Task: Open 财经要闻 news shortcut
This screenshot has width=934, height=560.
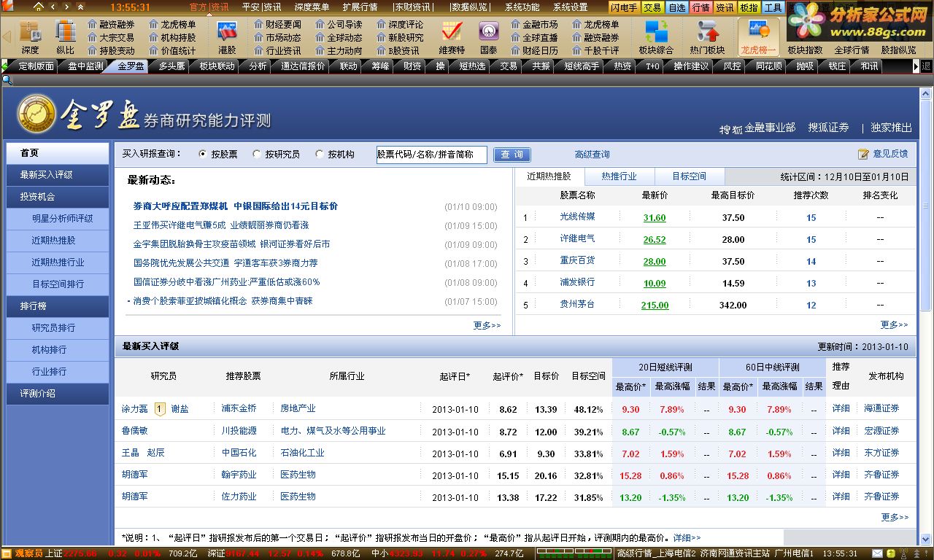Action: pos(277,25)
